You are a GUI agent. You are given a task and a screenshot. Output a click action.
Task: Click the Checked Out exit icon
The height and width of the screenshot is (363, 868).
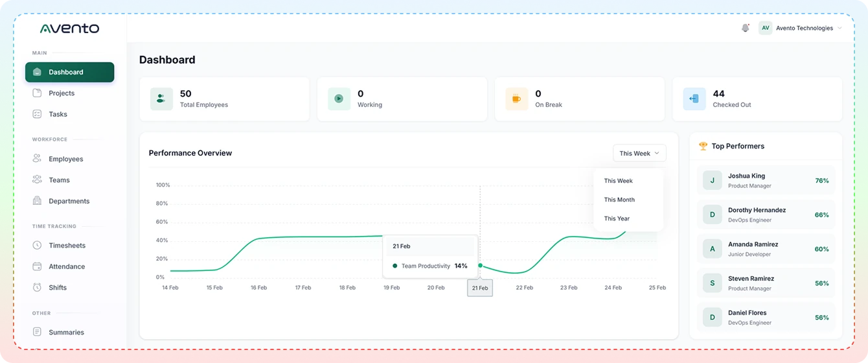[x=694, y=99]
